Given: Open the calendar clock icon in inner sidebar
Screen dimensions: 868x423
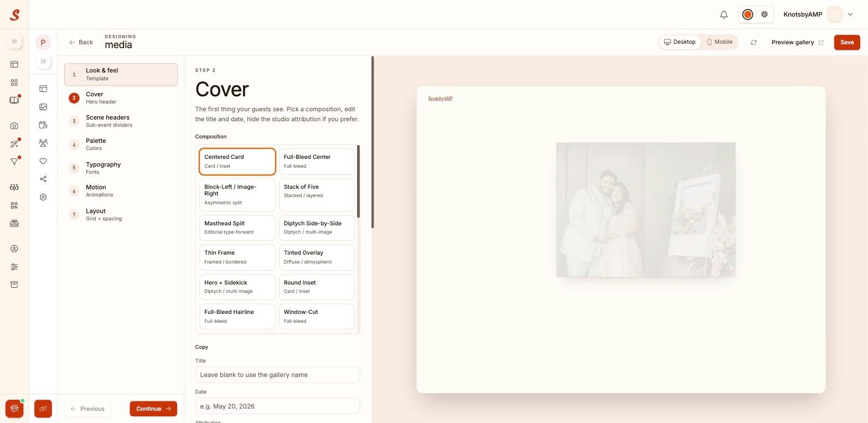Looking at the screenshot, I should (43, 125).
